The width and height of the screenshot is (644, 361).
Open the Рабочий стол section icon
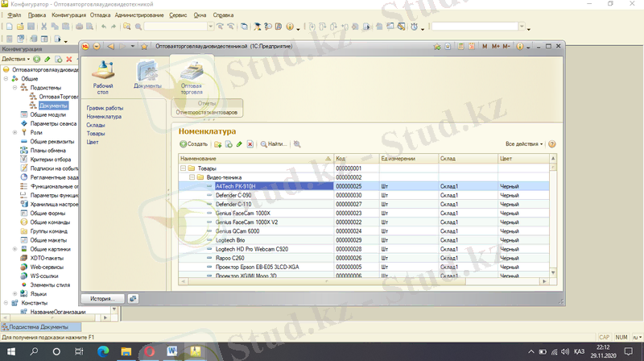(103, 76)
